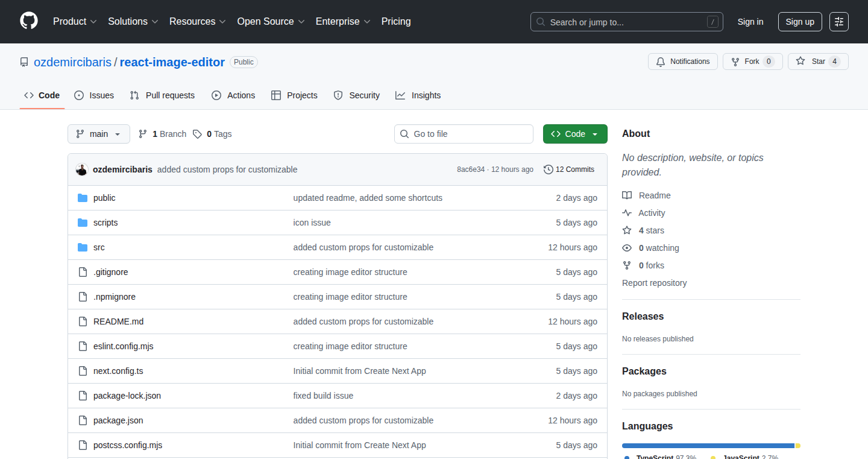Focus the Go to file input

click(x=464, y=134)
